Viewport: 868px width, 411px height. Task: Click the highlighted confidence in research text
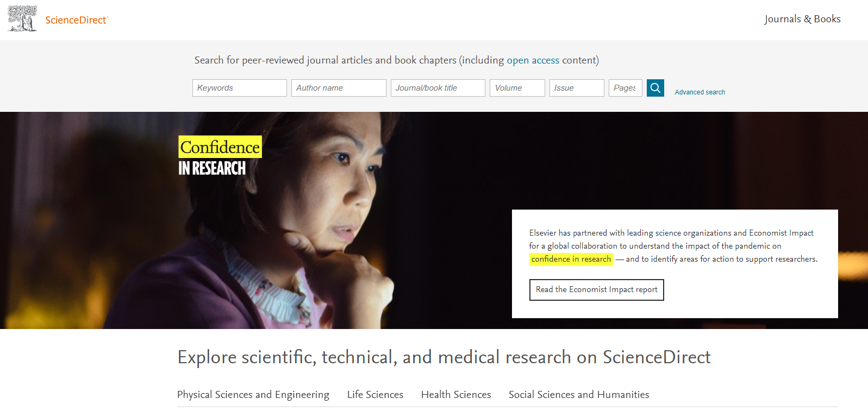click(571, 259)
